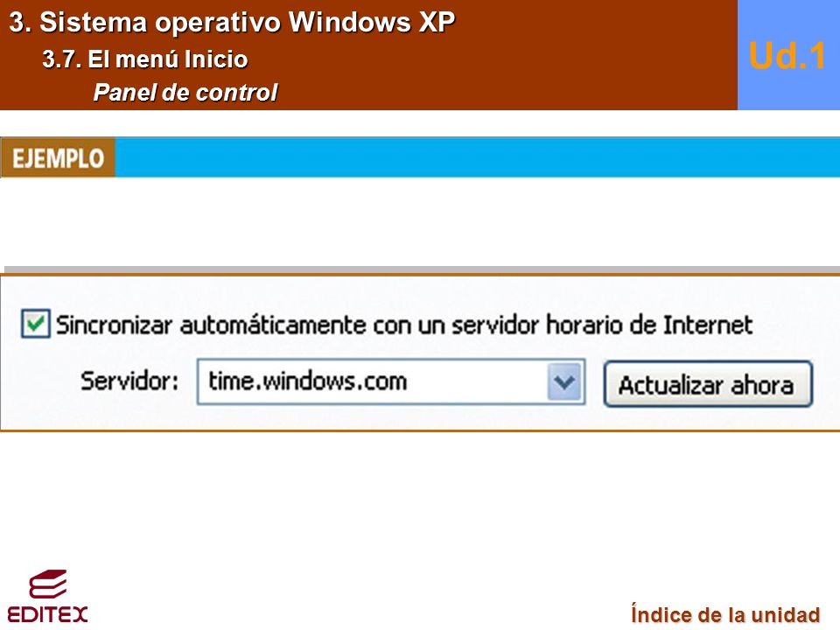Click the 'Sincronizar automáticamente' checkbox label text

(404, 325)
